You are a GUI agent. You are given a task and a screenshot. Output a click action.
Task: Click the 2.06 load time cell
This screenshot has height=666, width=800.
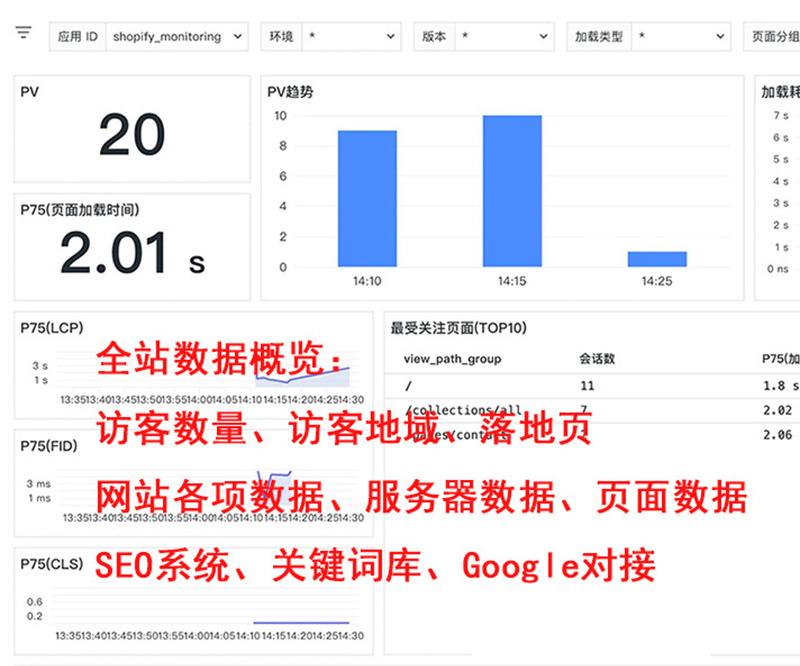(778, 435)
